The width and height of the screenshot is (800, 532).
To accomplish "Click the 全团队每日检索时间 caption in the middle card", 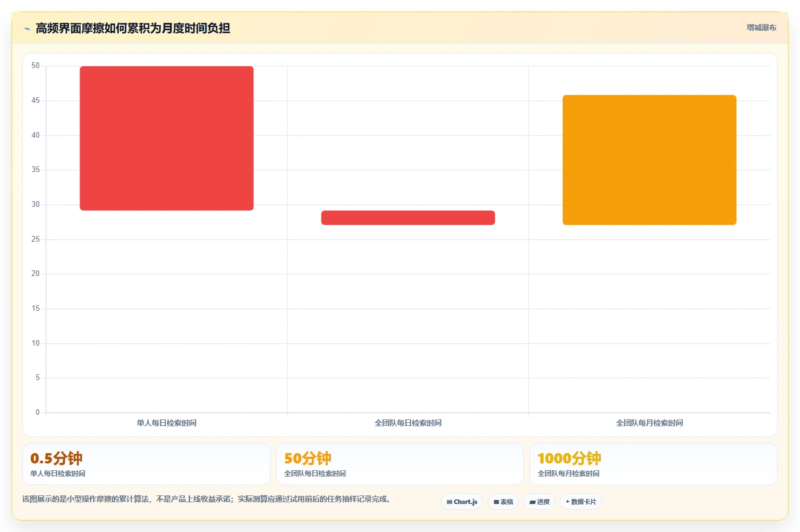I will click(315, 473).
